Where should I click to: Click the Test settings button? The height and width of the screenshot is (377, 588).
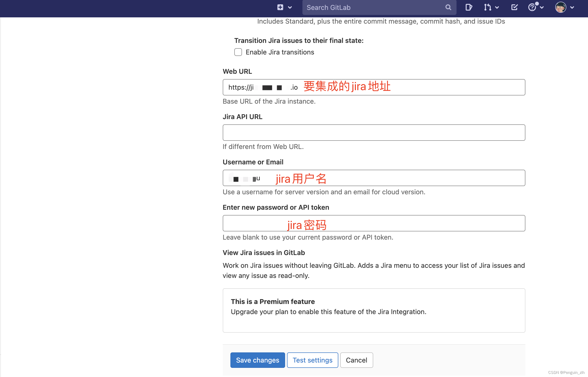point(312,360)
